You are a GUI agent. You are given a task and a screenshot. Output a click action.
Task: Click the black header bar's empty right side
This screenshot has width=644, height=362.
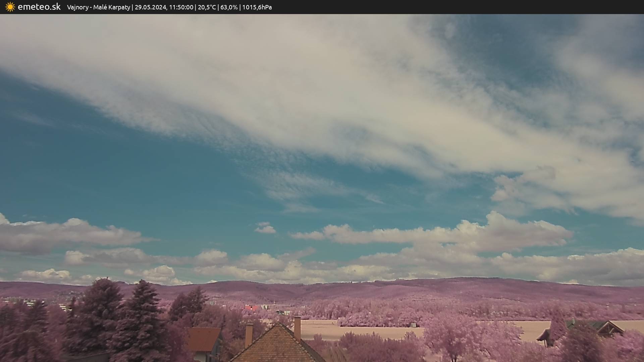pos(470,7)
